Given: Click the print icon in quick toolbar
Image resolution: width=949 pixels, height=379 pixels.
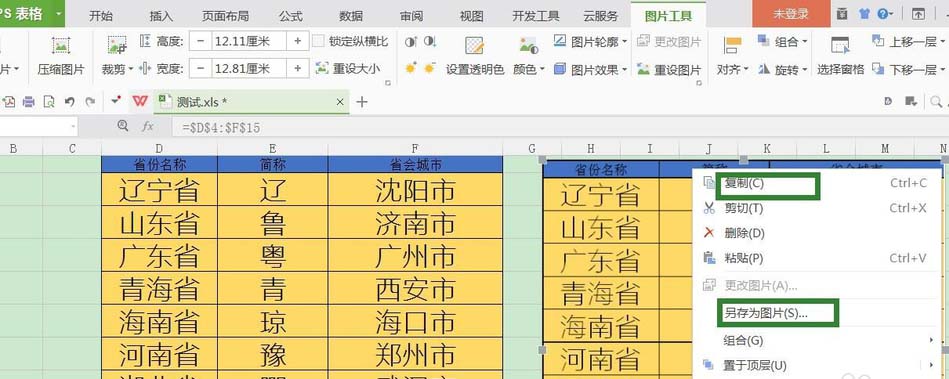Looking at the screenshot, I should (x=28, y=102).
